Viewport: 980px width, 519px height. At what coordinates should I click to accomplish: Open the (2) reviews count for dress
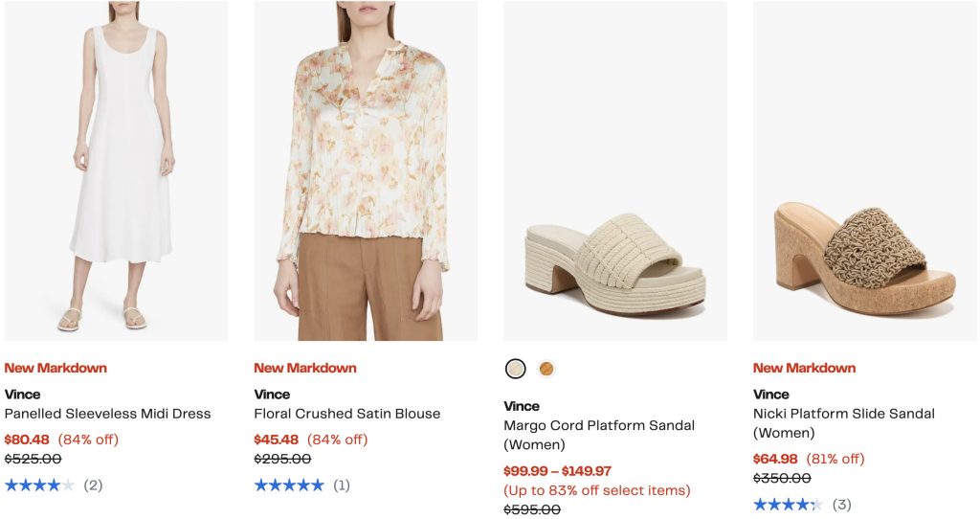point(93,485)
